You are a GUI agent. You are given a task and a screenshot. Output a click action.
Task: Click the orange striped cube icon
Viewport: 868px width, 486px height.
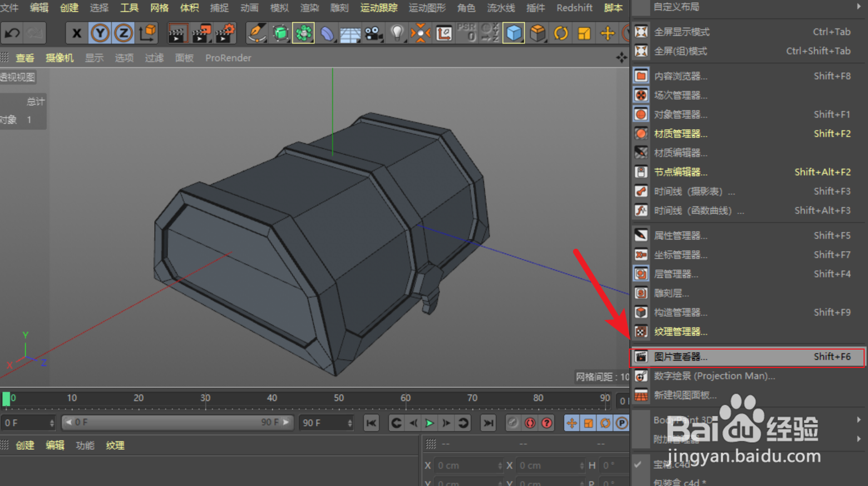[x=537, y=33]
